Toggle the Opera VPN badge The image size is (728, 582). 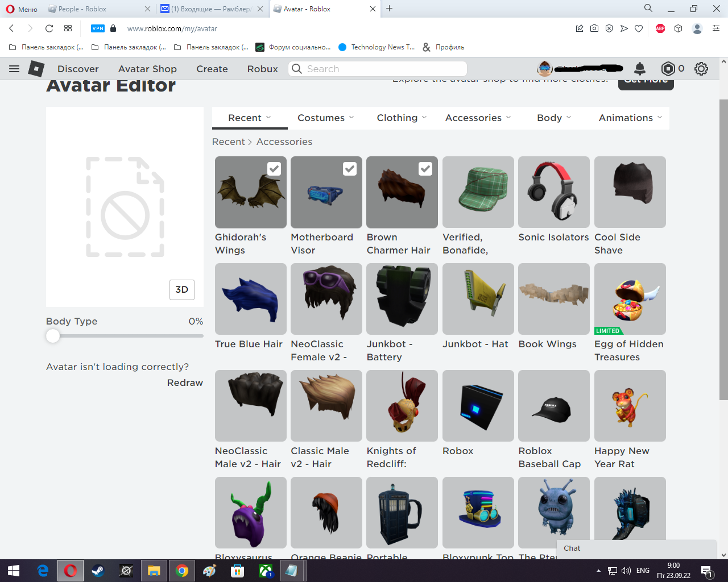click(x=98, y=28)
